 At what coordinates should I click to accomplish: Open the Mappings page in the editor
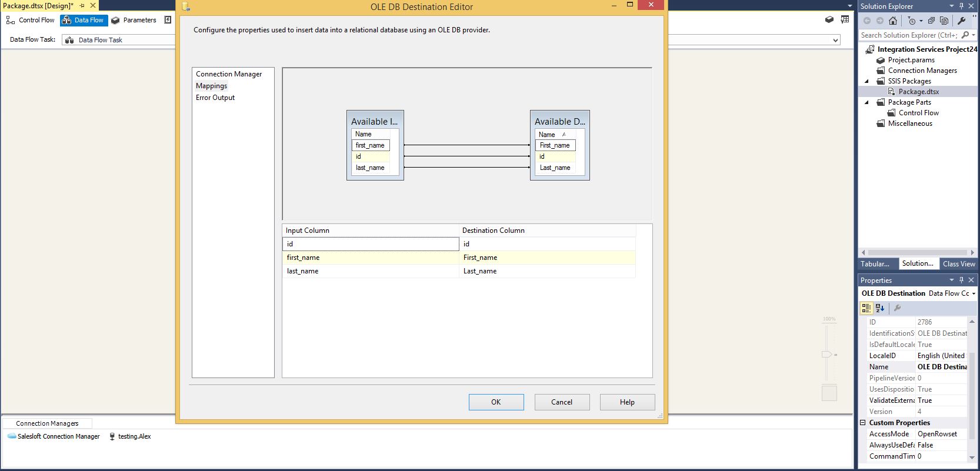211,86
